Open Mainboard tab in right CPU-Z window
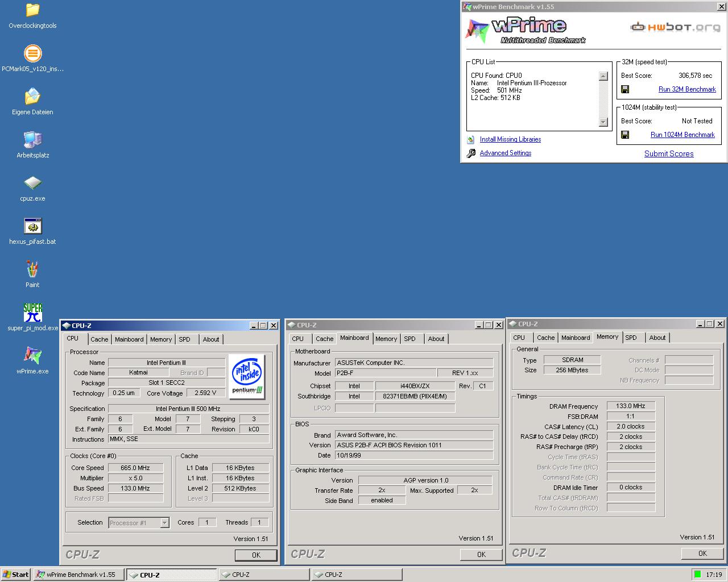The width and height of the screenshot is (728, 582). pos(576,338)
